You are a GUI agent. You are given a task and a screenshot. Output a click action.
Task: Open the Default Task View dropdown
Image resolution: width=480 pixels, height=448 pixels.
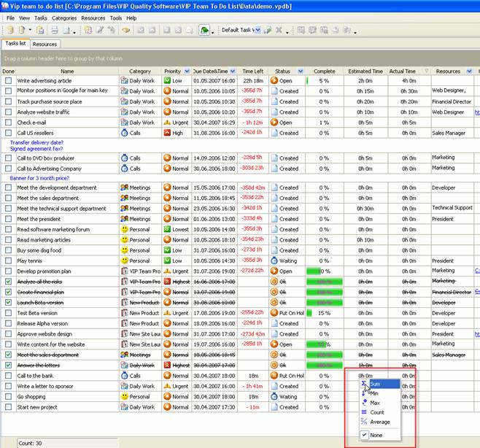(257, 30)
